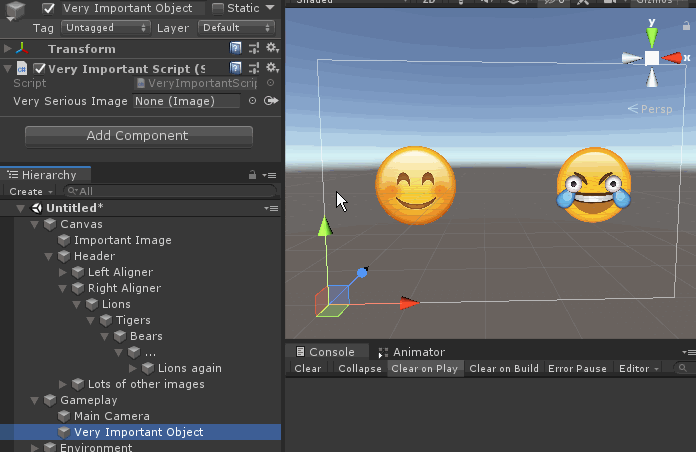Switch to the Hierarchy tab
Viewport: 696px width, 452px height.
(45, 175)
